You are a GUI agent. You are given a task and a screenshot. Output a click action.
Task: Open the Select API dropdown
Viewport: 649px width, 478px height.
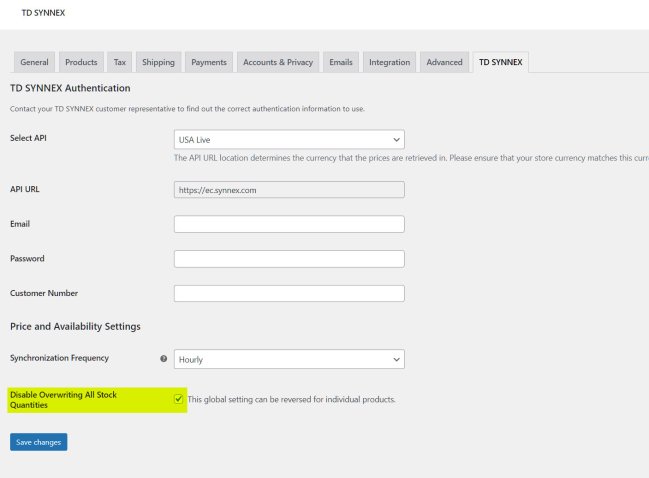(x=289, y=139)
